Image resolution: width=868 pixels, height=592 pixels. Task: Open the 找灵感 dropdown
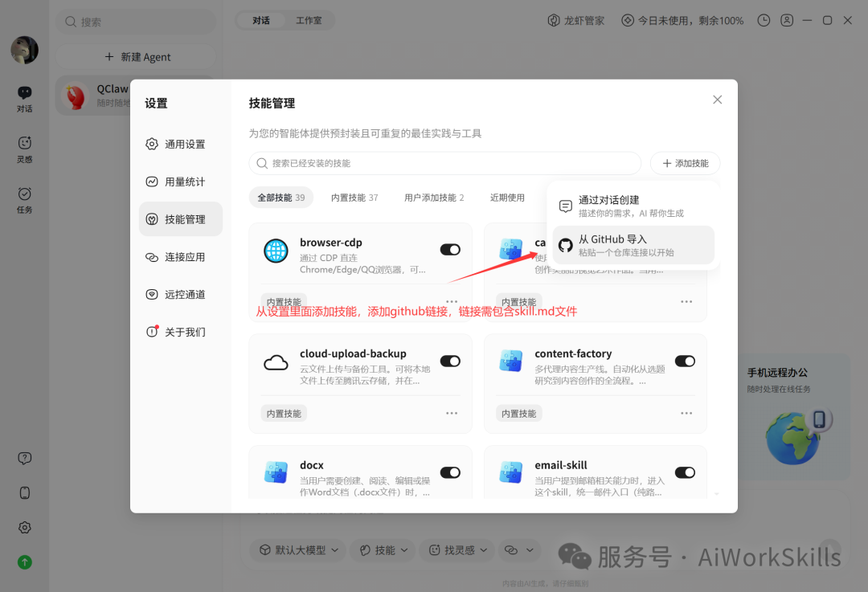point(456,550)
